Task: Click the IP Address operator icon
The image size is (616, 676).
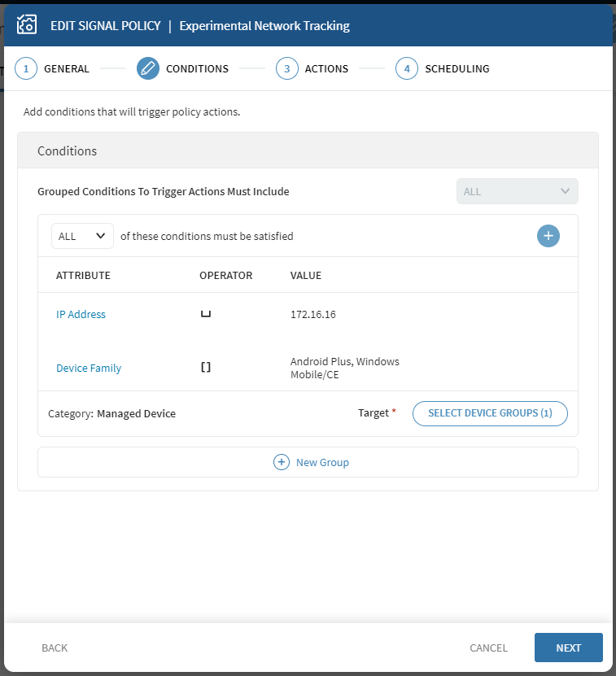Action: (206, 315)
